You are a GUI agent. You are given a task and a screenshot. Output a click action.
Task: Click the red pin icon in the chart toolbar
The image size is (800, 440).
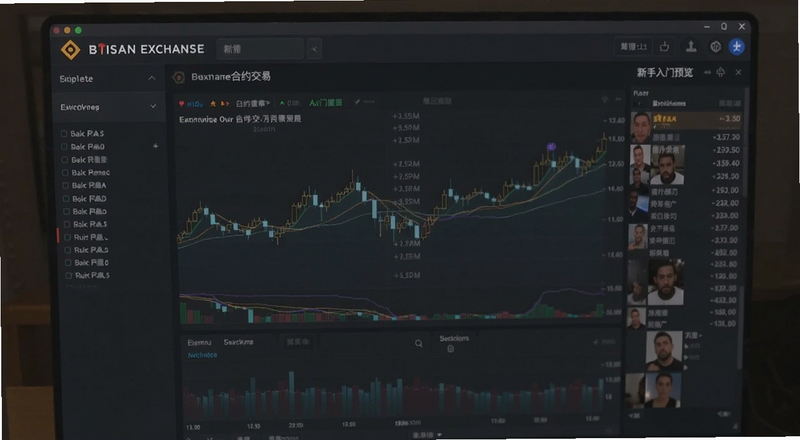click(x=182, y=104)
